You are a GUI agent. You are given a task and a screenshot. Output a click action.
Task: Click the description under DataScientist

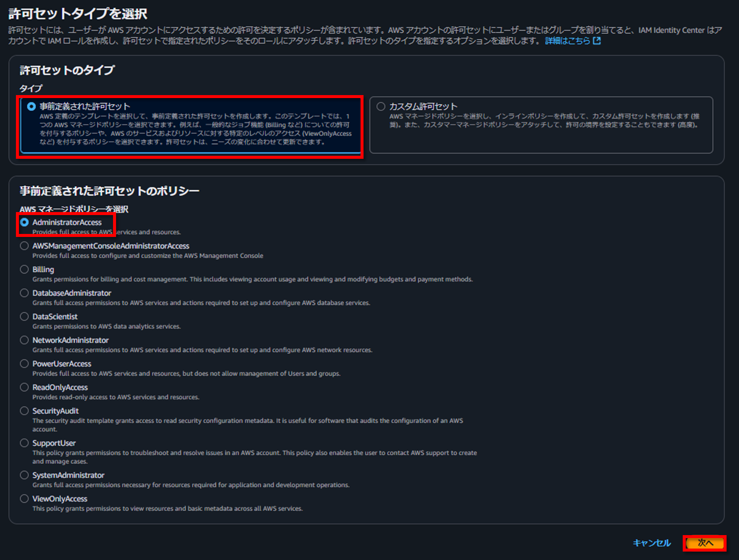[107, 327]
